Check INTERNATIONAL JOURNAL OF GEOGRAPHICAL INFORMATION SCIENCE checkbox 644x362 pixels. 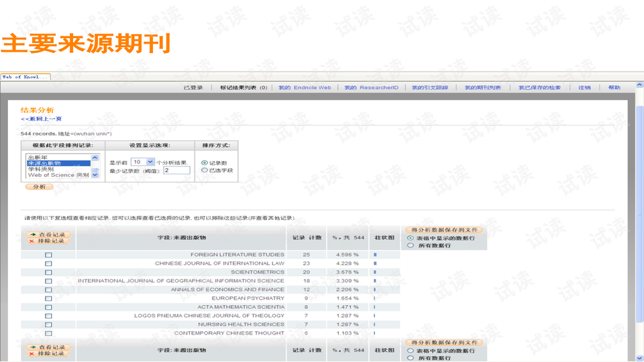point(48,281)
